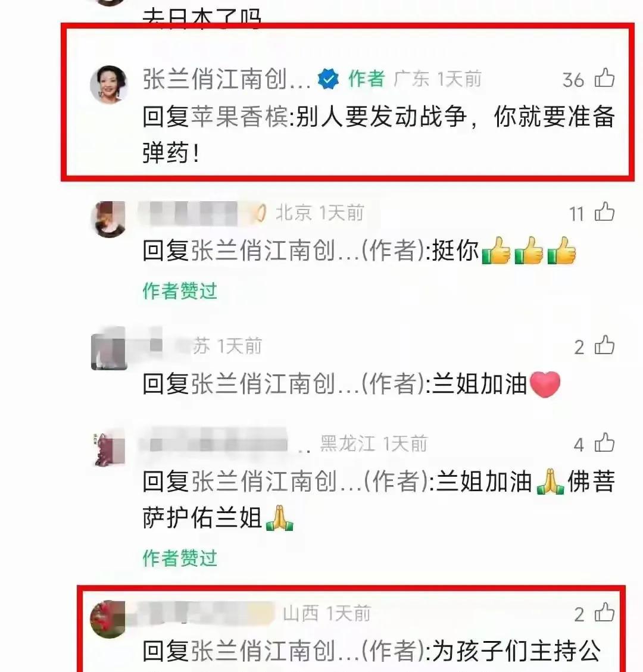Tap 苹果香槟 username in author's reply
Viewport: 643px width, 672px height.
pos(239,117)
